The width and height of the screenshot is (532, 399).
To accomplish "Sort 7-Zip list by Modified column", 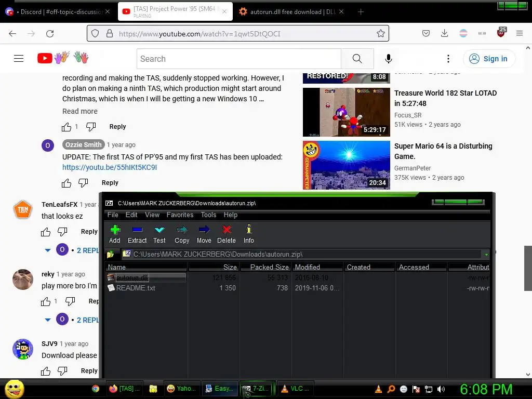I will coord(317,267).
